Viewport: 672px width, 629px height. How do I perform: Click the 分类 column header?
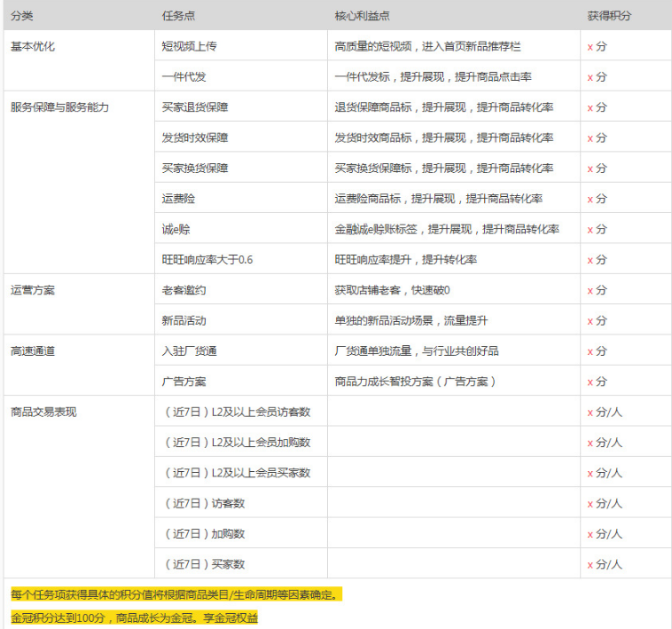22,16
